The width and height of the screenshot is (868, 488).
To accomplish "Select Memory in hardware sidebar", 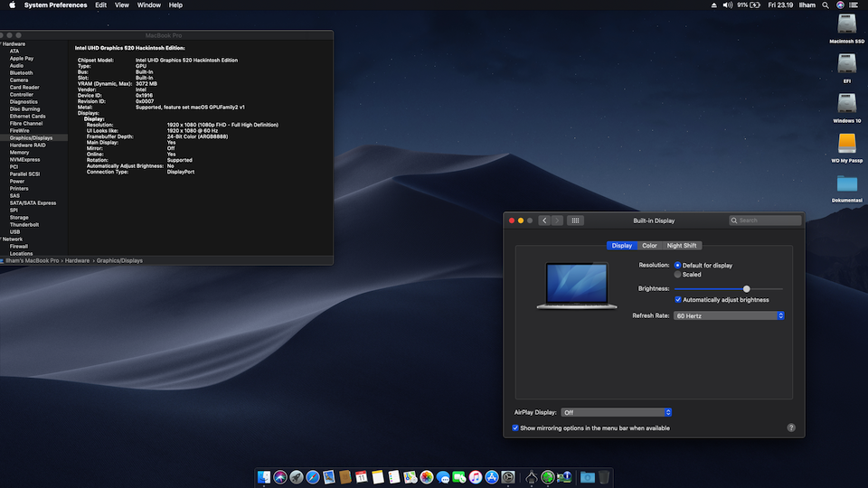I will pyautogui.click(x=19, y=153).
